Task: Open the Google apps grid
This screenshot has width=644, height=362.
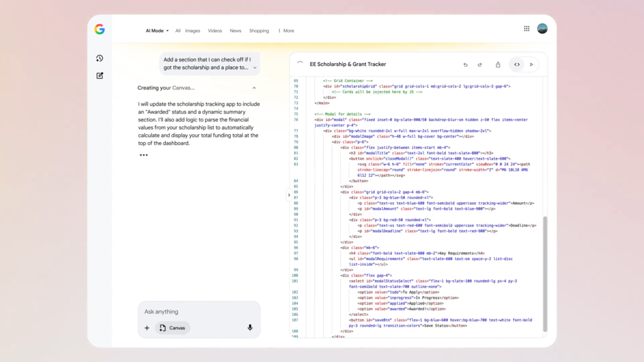Action: [527, 29]
